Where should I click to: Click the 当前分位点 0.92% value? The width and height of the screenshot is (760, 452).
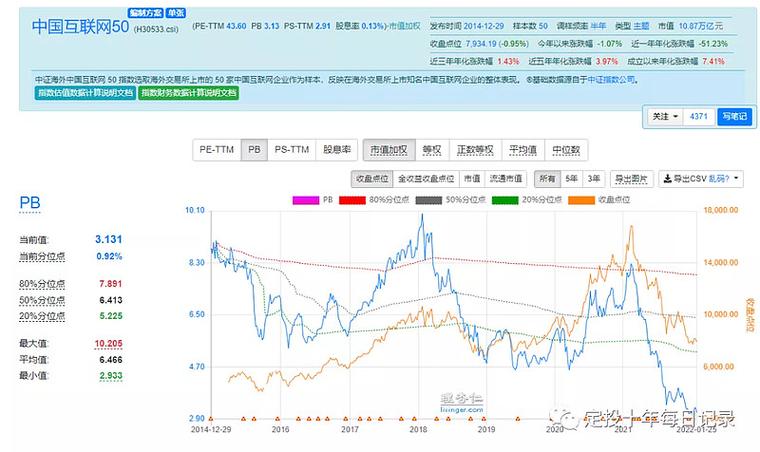[x=109, y=256]
